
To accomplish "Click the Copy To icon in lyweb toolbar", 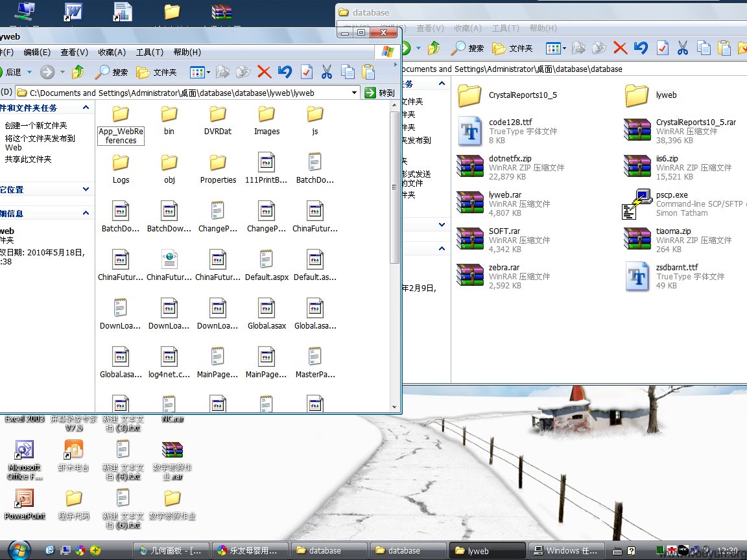I will [x=243, y=72].
